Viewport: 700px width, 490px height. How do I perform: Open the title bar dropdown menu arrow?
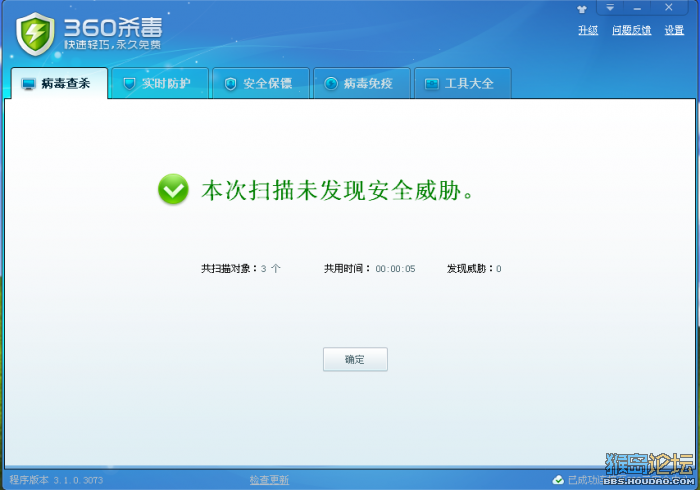[610, 8]
